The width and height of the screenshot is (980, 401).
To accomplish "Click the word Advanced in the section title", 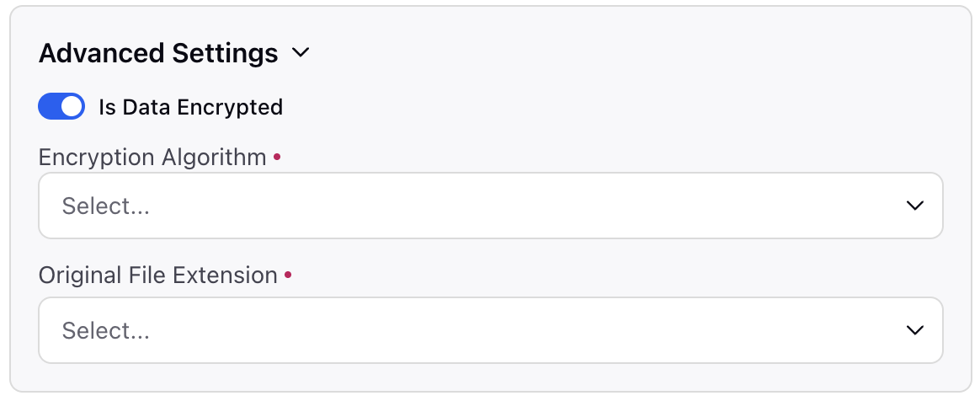I will coord(101,53).
